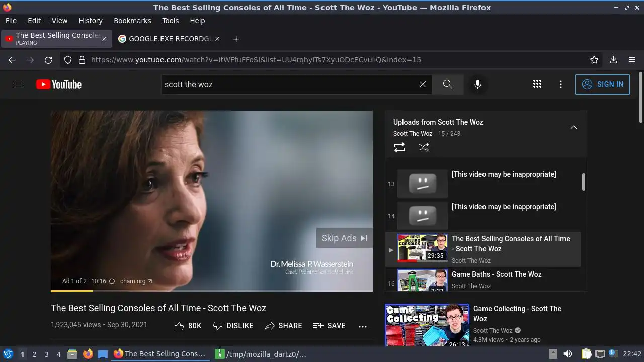The image size is (644, 362).
Task: Click the SIGN IN button
Action: 602,84
